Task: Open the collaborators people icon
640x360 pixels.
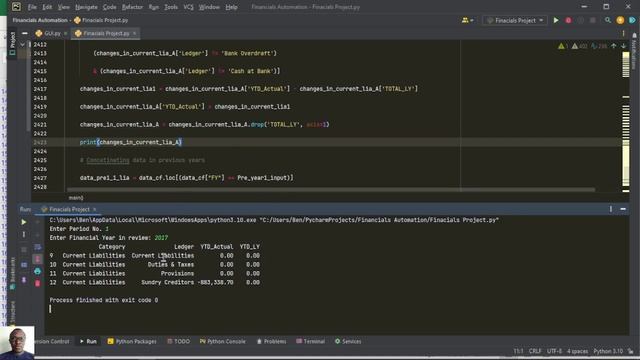Action: 465,20
